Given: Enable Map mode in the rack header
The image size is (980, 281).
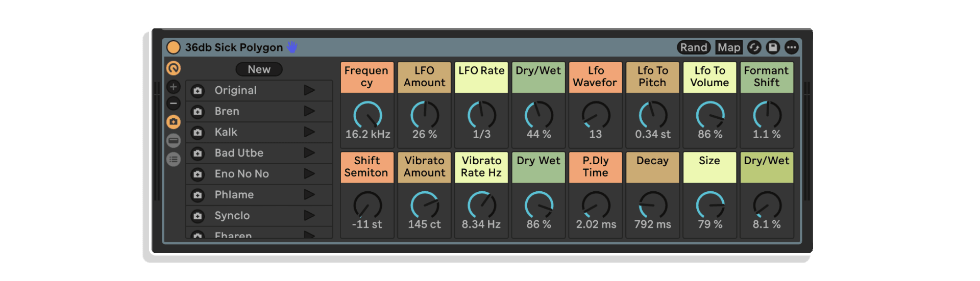Looking at the screenshot, I should (x=728, y=47).
